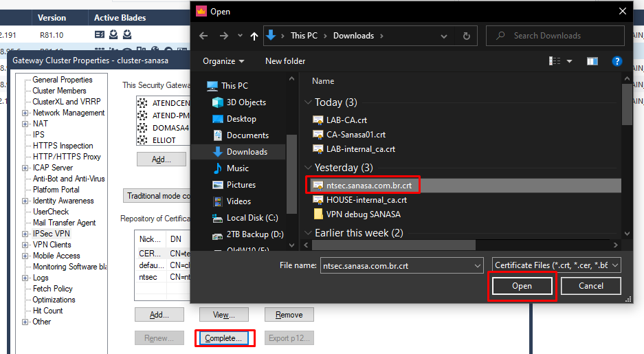644x354 pixels.
Task: Cancel the Open file dialog
Action: [590, 286]
